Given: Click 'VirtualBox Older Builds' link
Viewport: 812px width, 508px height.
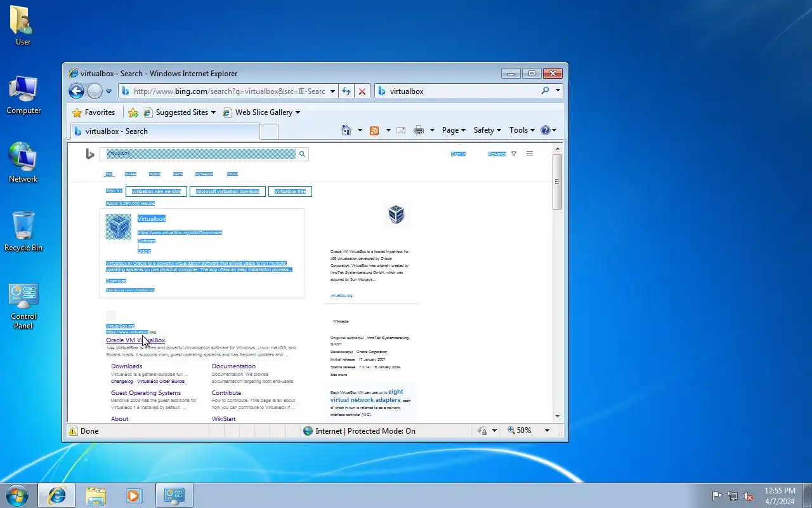Looking at the screenshot, I should [161, 382].
